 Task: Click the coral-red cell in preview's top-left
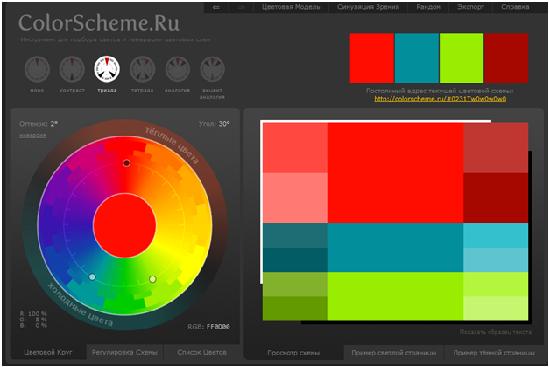(295, 147)
